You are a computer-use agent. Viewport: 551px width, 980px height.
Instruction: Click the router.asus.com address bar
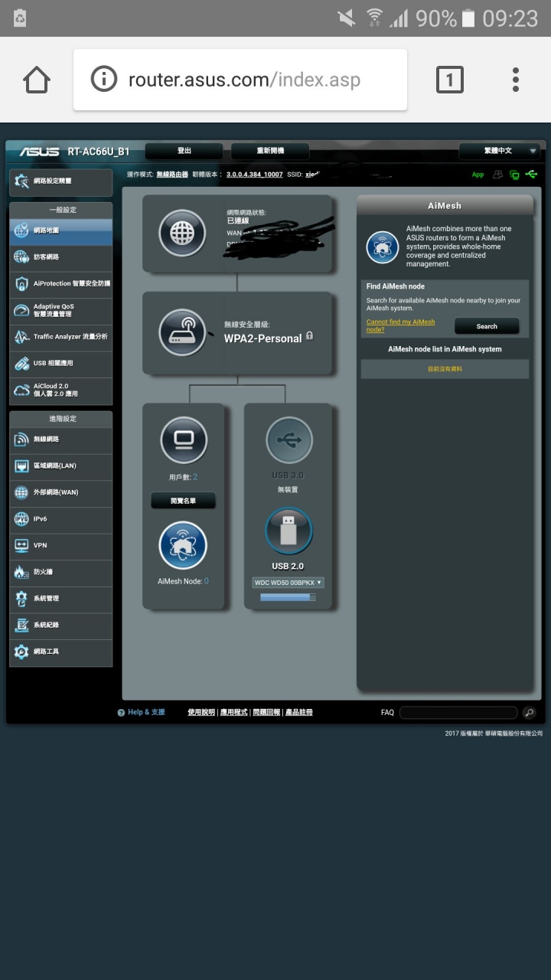point(240,80)
